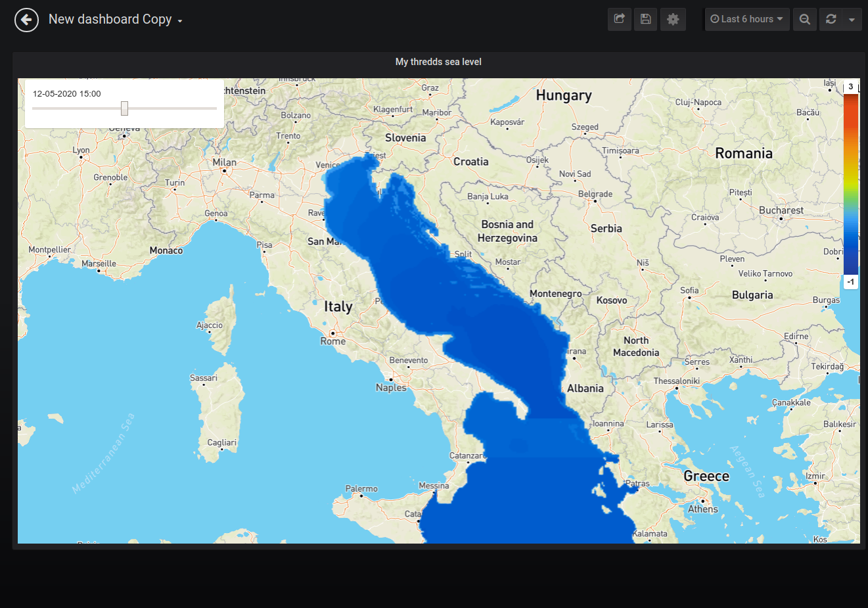Click the Bosnia and Herzegovina label
The width and height of the screenshot is (868, 608).
[x=507, y=231]
